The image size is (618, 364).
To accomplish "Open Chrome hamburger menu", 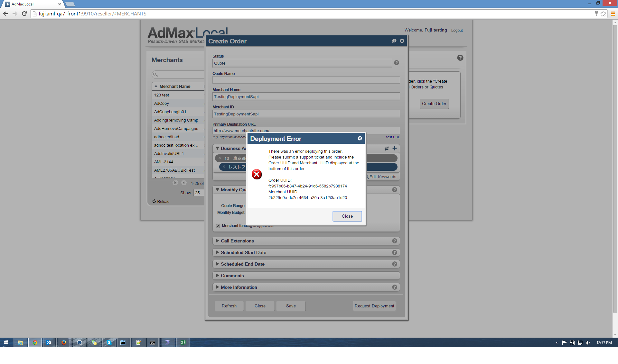I will coord(613,14).
